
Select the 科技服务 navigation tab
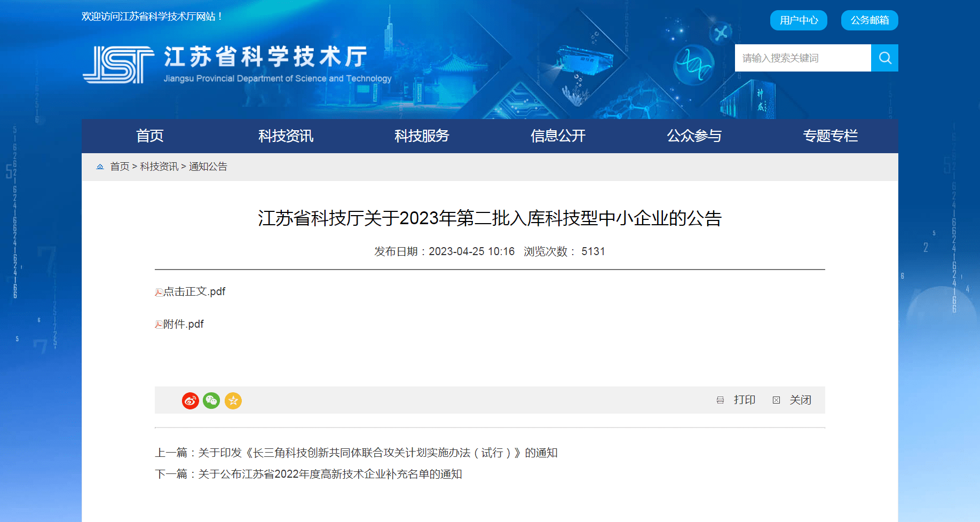(422, 136)
